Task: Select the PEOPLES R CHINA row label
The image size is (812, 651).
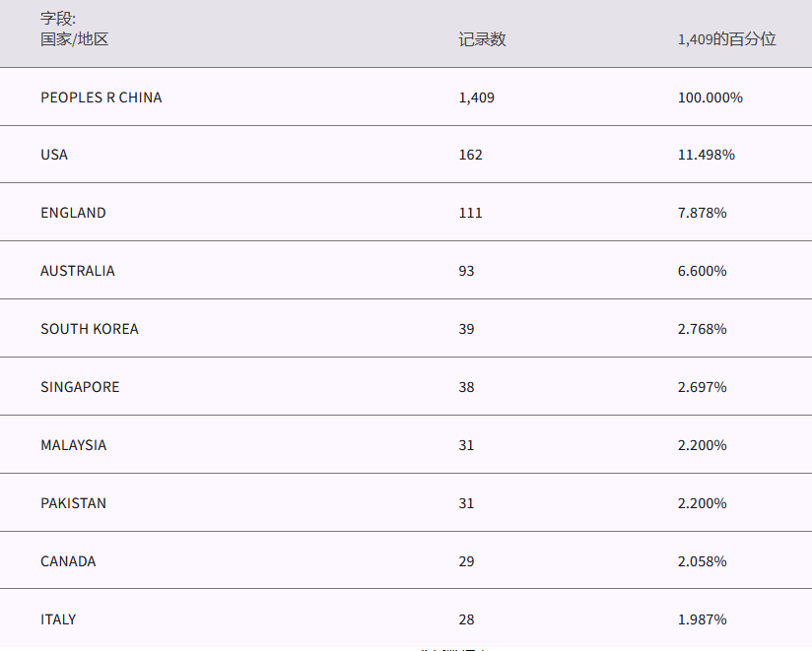Action: coord(101,98)
